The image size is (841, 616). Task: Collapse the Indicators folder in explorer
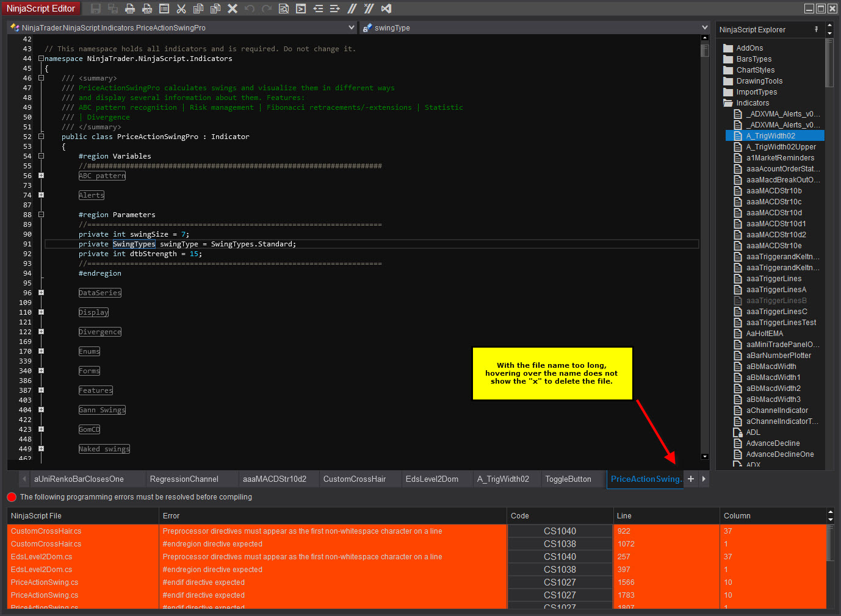click(x=728, y=103)
